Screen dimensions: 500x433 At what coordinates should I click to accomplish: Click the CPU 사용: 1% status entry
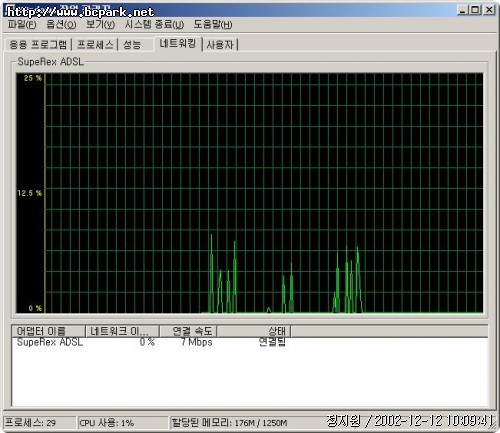coord(122,423)
